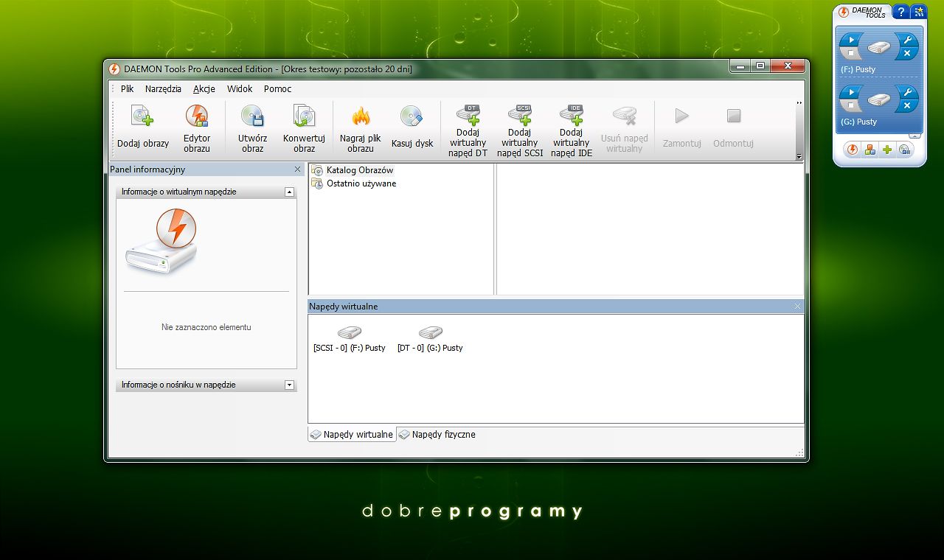Mount an image on gadget drive G:
Screen dimensions: 944x560
(851, 92)
